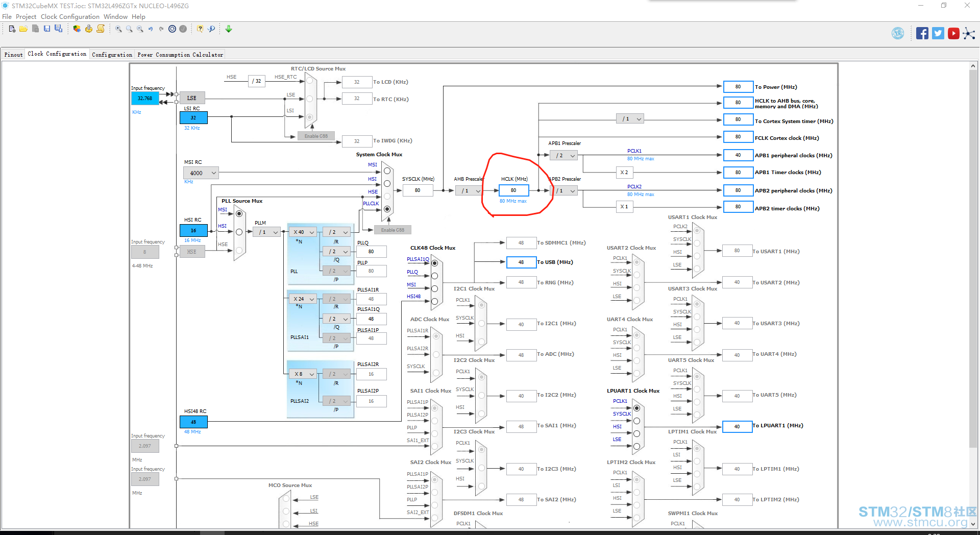
Task: Click the greyed-out copy document toolbar icon
Action: pos(35,29)
